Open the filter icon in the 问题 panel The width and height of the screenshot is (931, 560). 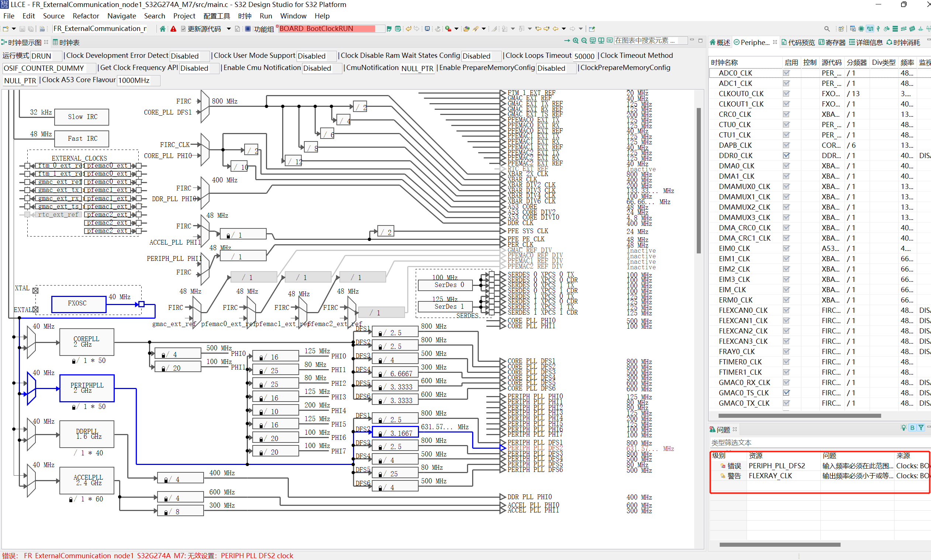click(921, 427)
